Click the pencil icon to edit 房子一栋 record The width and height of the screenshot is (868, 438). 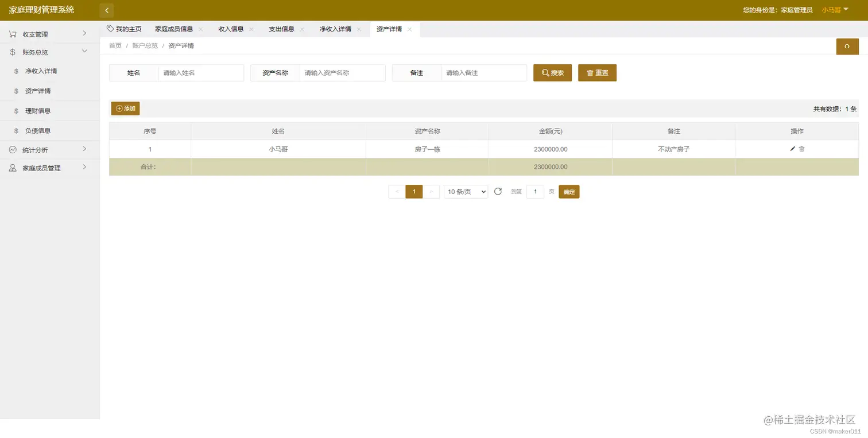coord(793,149)
